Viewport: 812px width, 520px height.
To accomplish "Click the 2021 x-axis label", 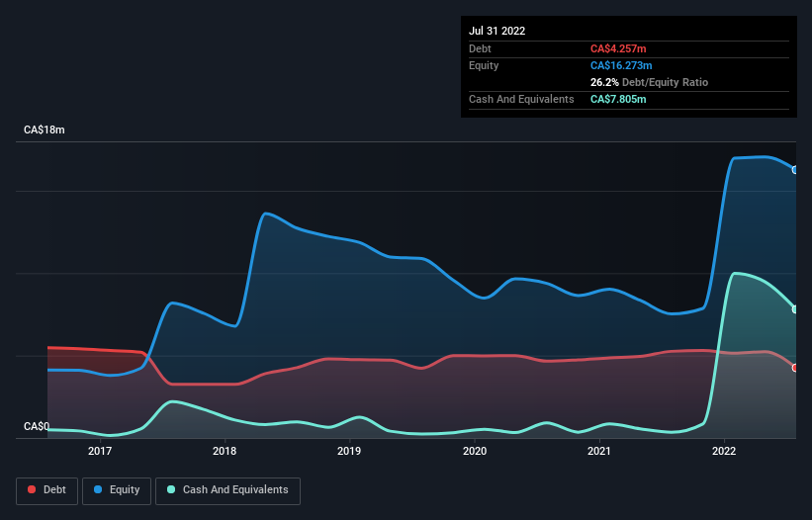I will tap(599, 451).
